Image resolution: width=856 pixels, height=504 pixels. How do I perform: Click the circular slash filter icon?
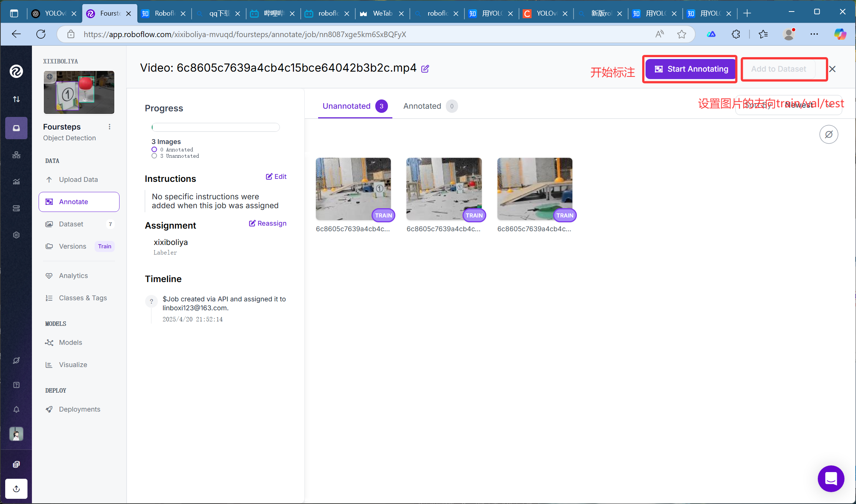coord(829,134)
